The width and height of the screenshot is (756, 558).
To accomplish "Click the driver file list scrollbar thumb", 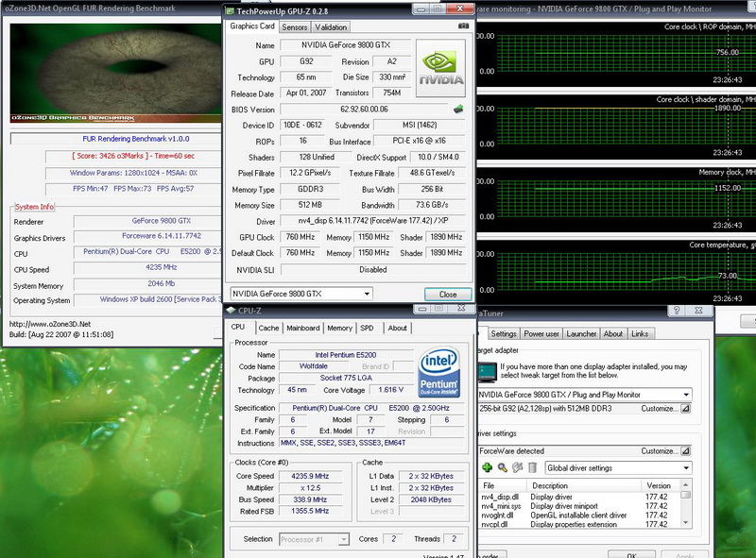I will [686, 495].
